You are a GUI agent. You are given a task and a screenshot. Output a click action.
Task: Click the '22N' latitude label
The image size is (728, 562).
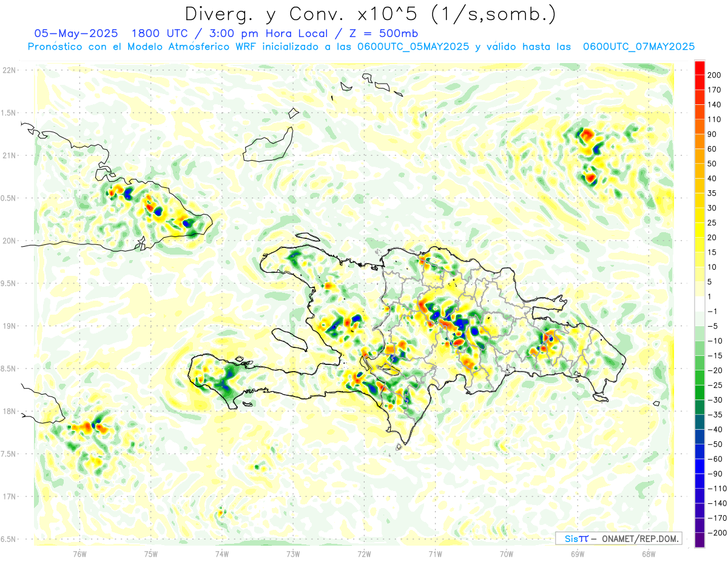click(x=10, y=70)
